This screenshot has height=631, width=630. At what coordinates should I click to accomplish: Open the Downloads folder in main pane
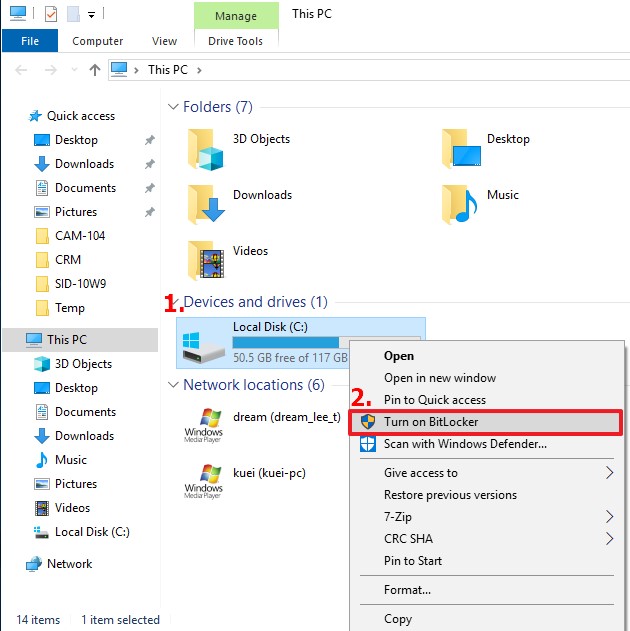coord(205,205)
